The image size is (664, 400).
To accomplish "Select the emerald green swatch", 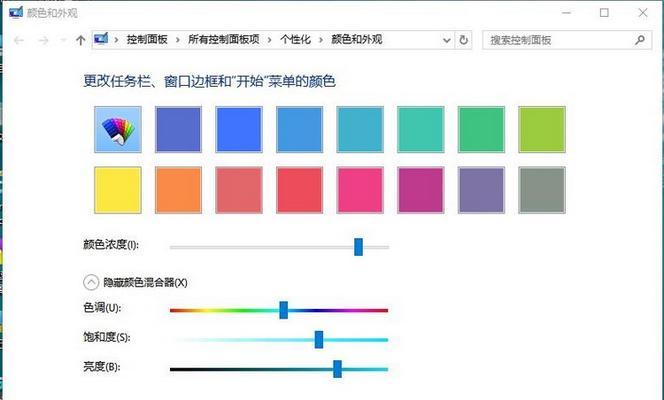I will (481, 130).
